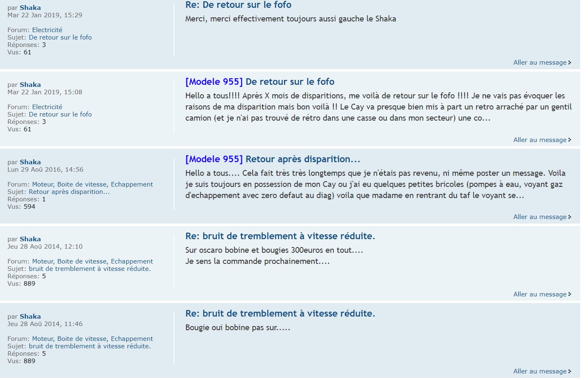Open author Shaka on the 11:46 post
The image size is (588, 380).
[30, 317]
